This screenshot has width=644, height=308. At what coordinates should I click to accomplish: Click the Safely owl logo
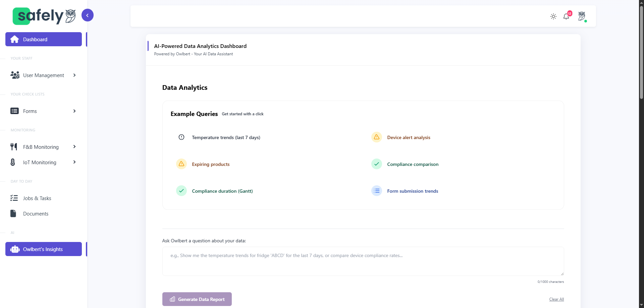point(44,16)
